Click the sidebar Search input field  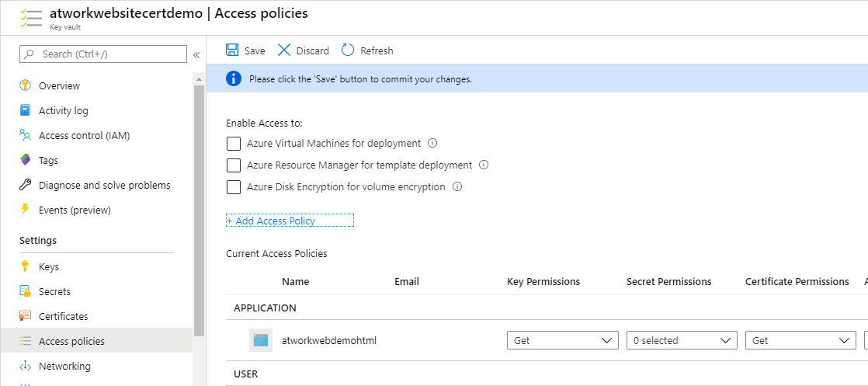[x=109, y=54]
